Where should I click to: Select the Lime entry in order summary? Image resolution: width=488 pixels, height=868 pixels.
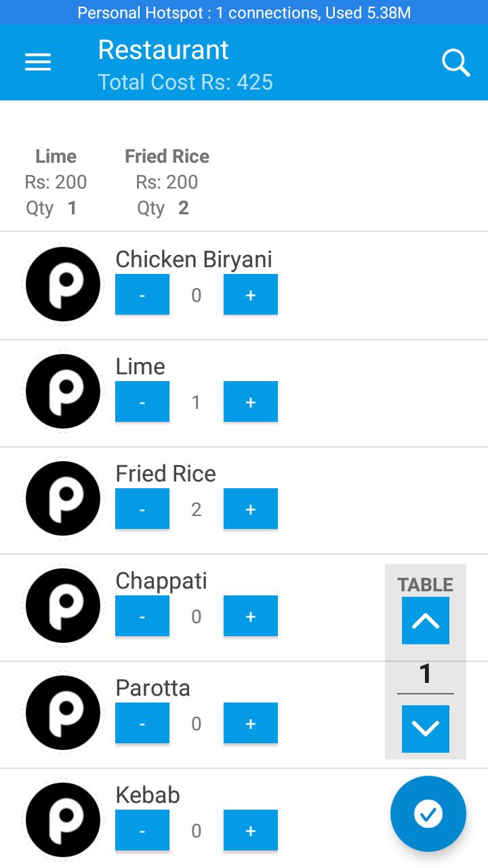click(x=56, y=182)
